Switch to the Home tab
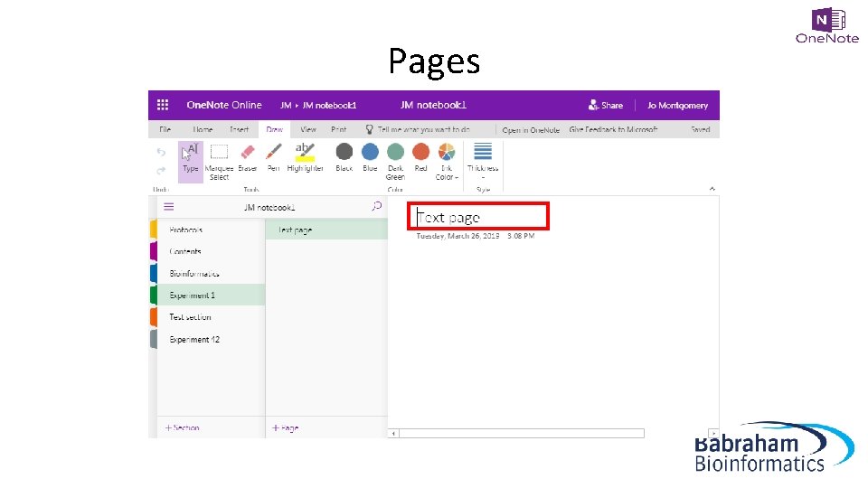This screenshot has width=868, height=488. click(x=203, y=129)
